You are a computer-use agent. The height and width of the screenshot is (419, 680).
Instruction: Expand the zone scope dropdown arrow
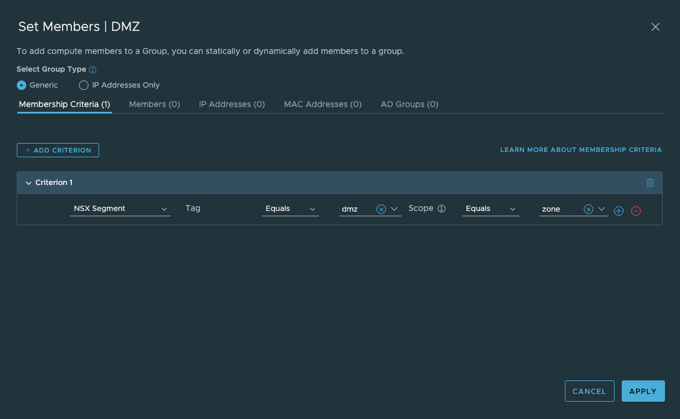601,209
